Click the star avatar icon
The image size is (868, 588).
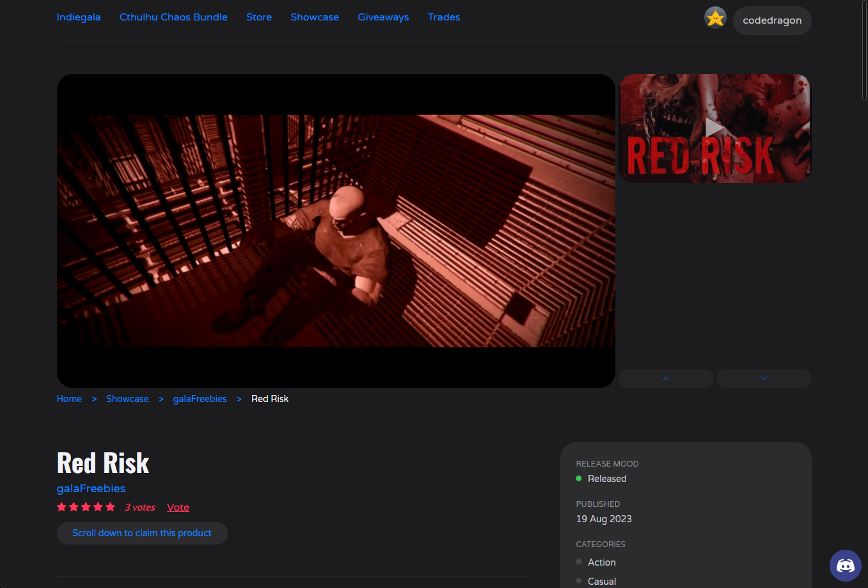tap(715, 18)
